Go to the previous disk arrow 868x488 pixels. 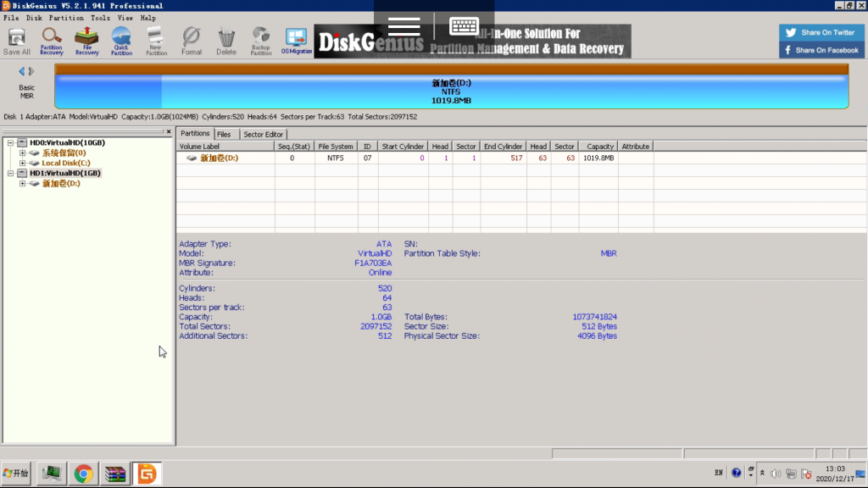click(x=21, y=71)
